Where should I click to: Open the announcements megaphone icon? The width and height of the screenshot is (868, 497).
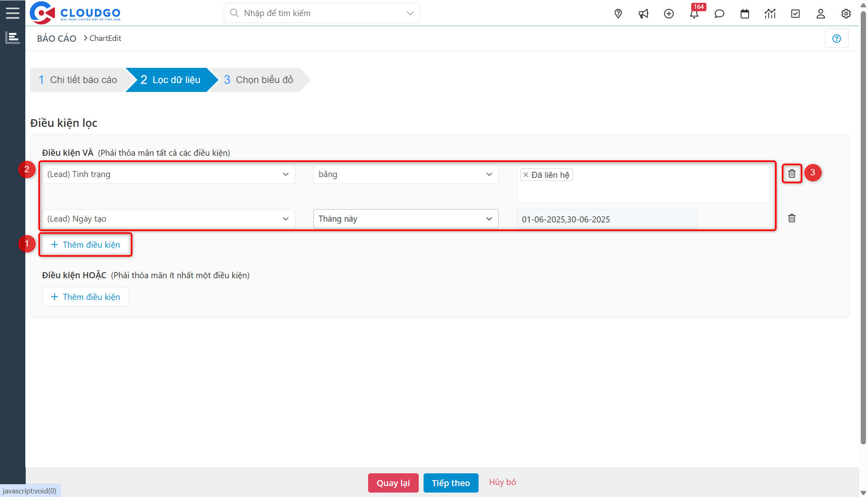643,13
